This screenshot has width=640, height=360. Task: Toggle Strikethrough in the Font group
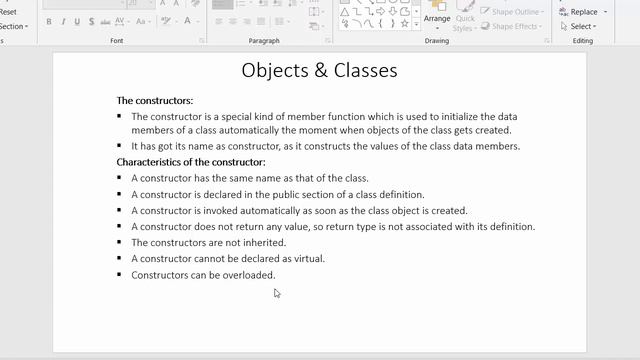tap(105, 22)
